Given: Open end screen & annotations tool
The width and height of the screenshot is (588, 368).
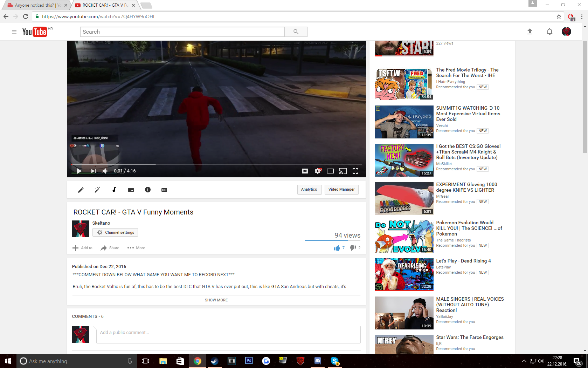Looking at the screenshot, I should coord(131,190).
